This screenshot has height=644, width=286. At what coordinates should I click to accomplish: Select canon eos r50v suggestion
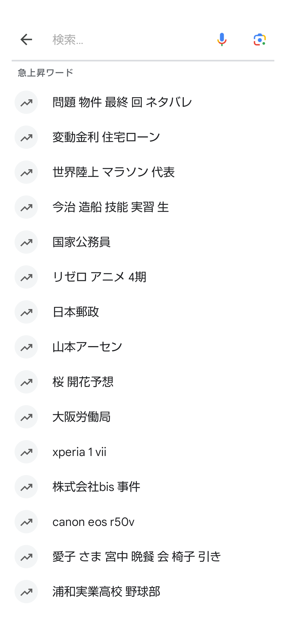[x=143, y=522]
